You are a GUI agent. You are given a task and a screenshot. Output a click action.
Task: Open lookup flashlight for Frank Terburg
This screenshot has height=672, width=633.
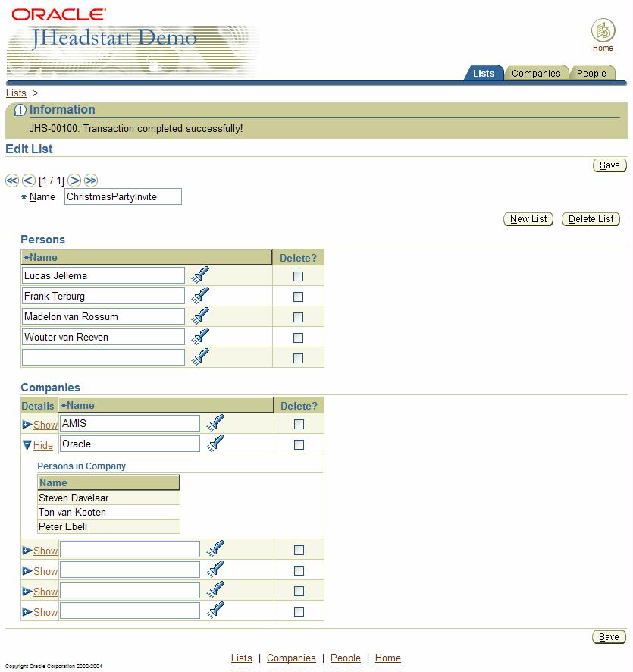click(x=200, y=295)
